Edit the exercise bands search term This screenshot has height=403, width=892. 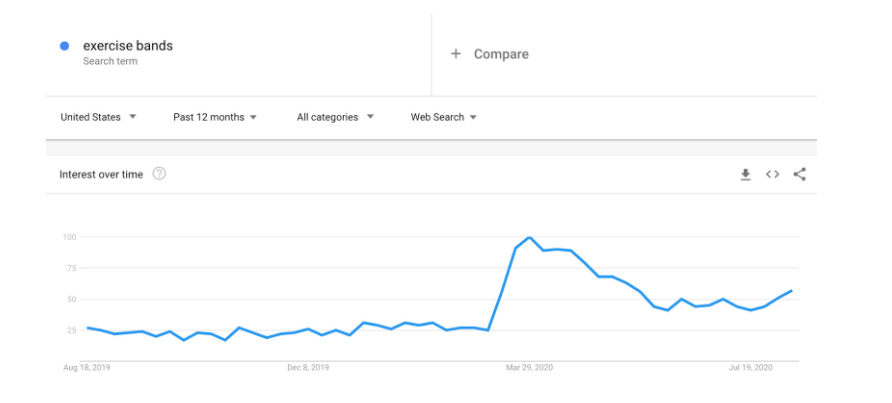[128, 46]
